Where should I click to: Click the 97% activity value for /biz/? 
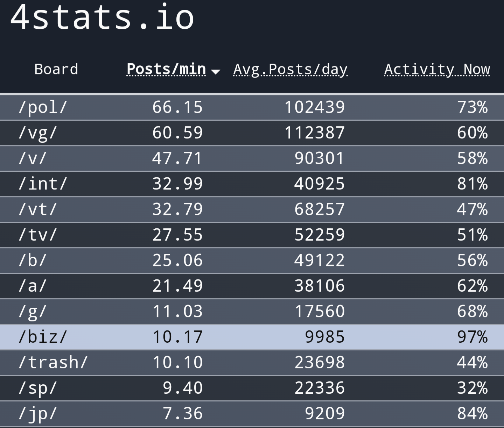pos(472,337)
